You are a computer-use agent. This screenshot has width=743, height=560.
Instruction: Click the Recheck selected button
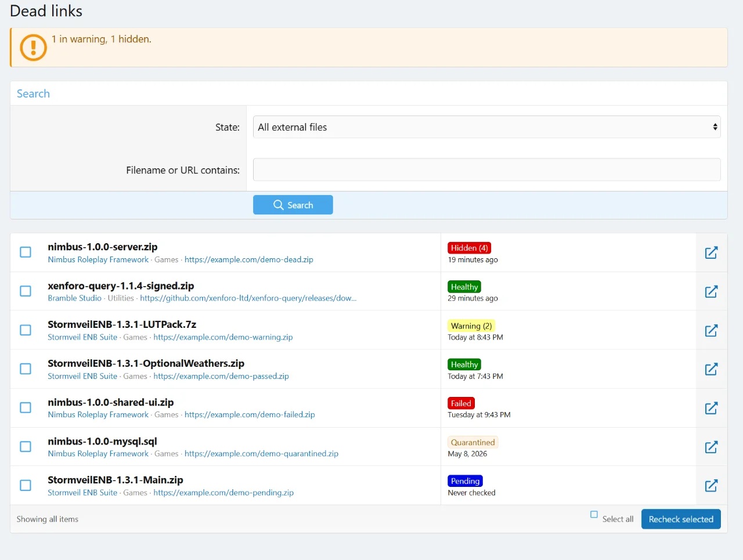(681, 519)
